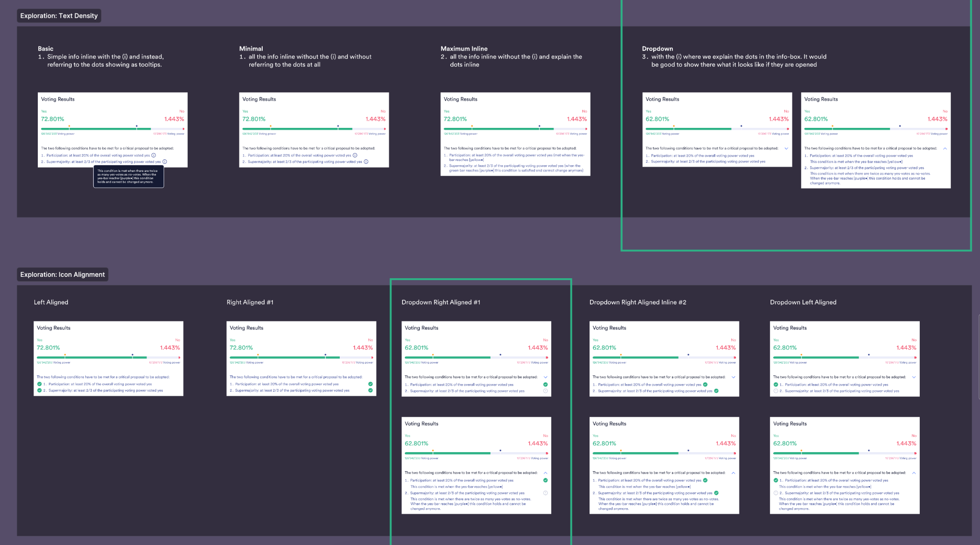
Task: Select the Exploration: Text Density label
Action: (x=59, y=16)
